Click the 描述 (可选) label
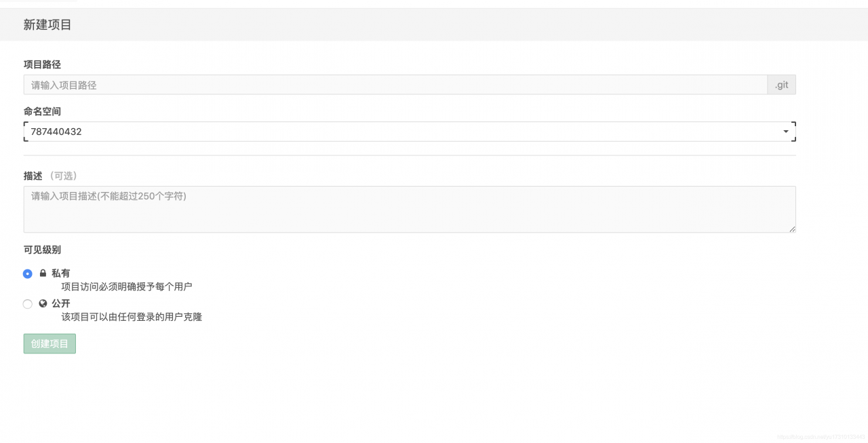The image size is (868, 443). [52, 176]
